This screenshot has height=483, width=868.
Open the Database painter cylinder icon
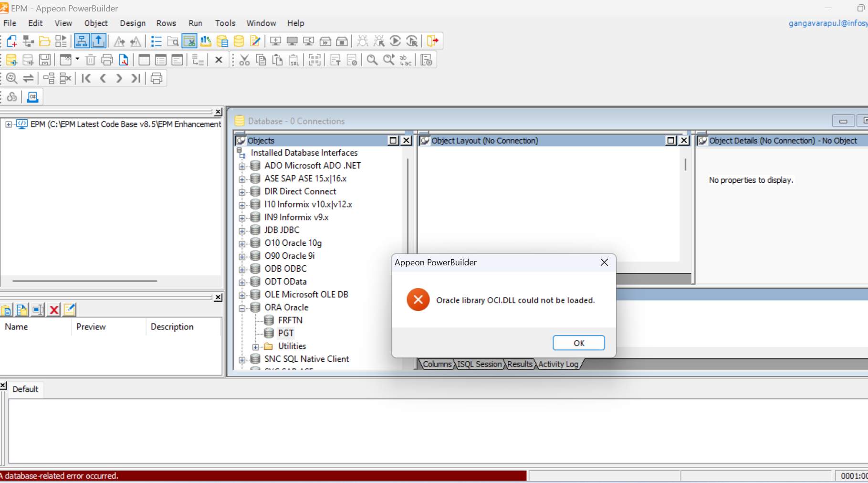(239, 42)
